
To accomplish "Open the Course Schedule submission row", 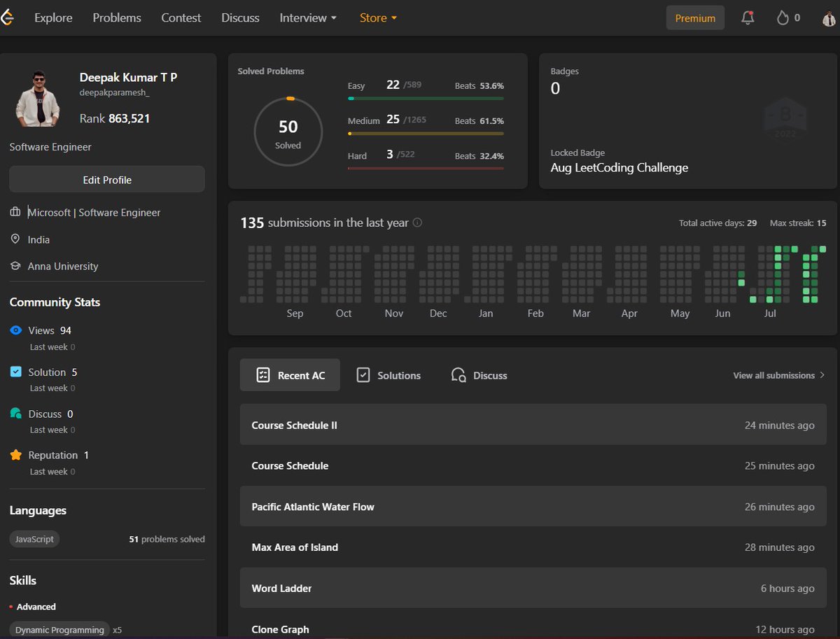I will point(533,465).
